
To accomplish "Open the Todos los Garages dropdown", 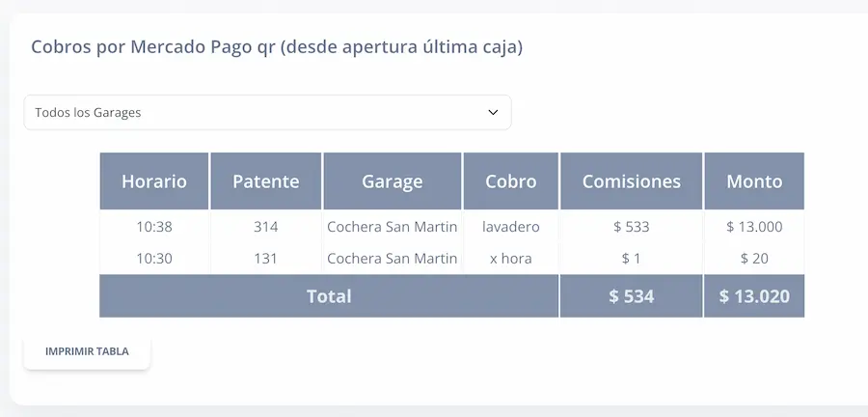I will click(x=267, y=112).
